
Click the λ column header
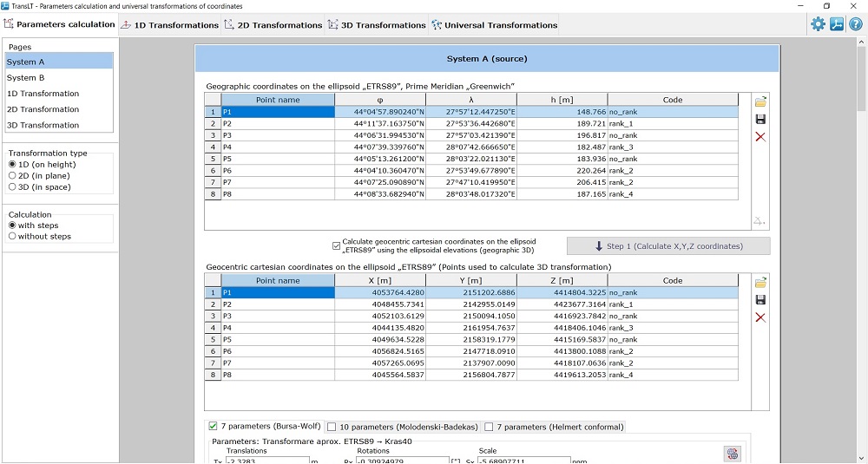[x=471, y=100]
